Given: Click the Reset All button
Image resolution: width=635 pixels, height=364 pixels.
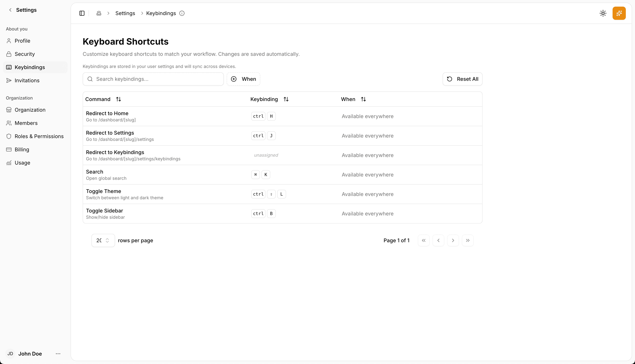Looking at the screenshot, I should pyautogui.click(x=462, y=79).
